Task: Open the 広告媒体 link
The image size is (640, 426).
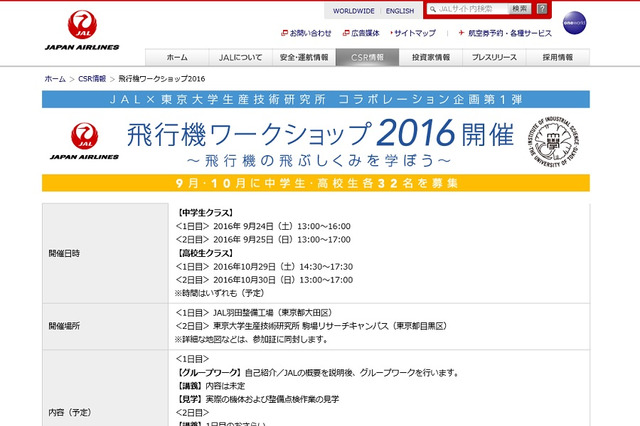Action: (361, 33)
